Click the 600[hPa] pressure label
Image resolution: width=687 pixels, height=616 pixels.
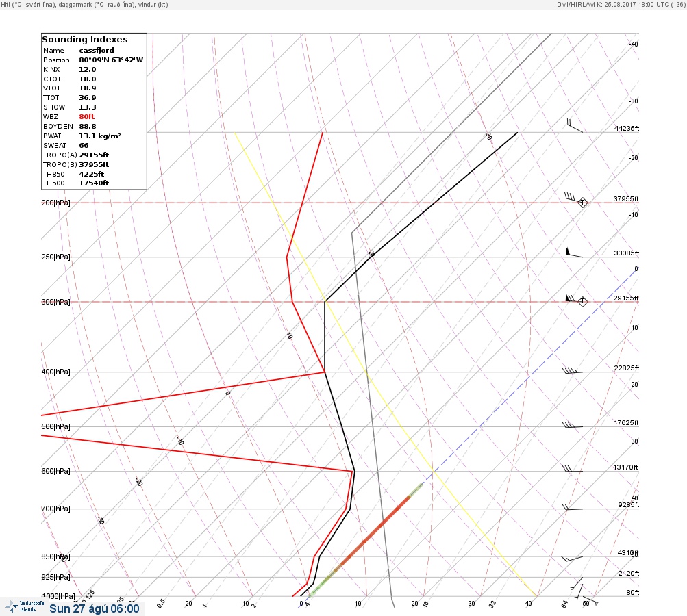55,471
